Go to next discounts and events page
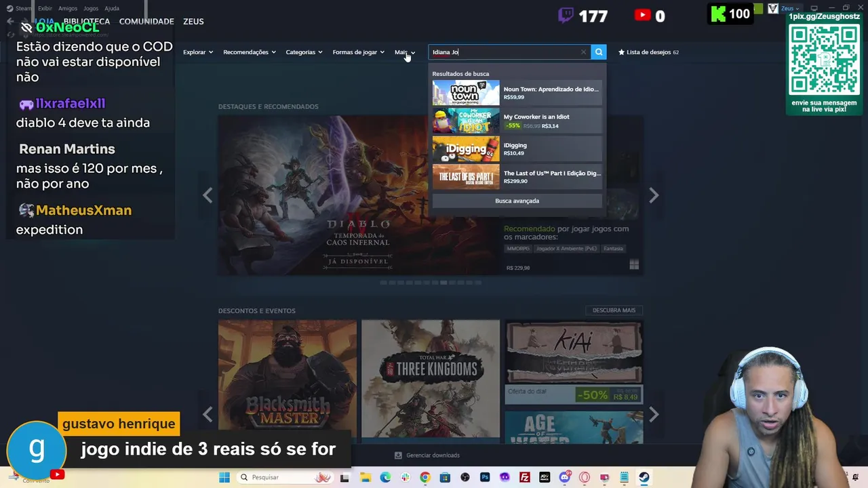 click(654, 414)
